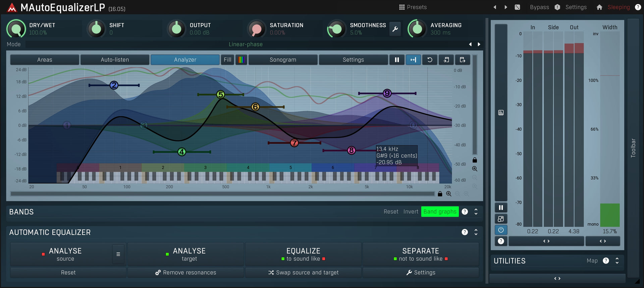Open analyse source menu icon
This screenshot has height=288, width=644.
click(118, 254)
